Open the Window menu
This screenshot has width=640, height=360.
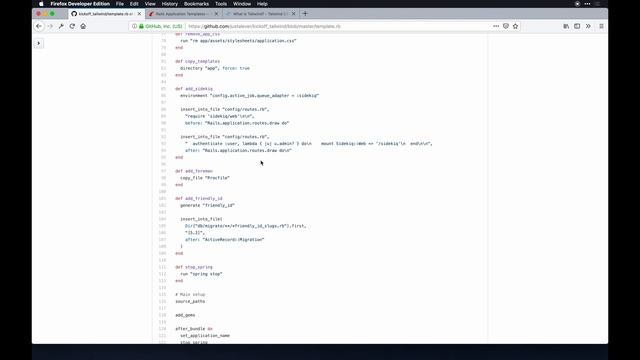click(242, 4)
